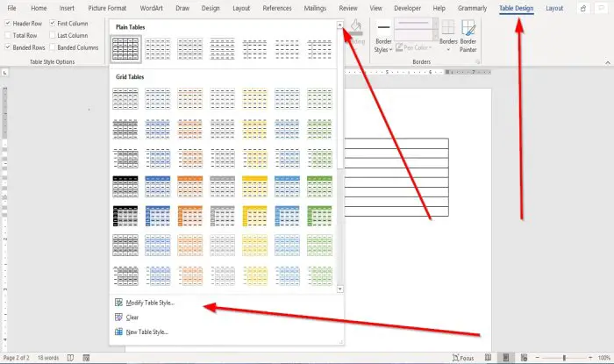Switch to the References tab
This screenshot has width=614, height=364.
(x=277, y=8)
